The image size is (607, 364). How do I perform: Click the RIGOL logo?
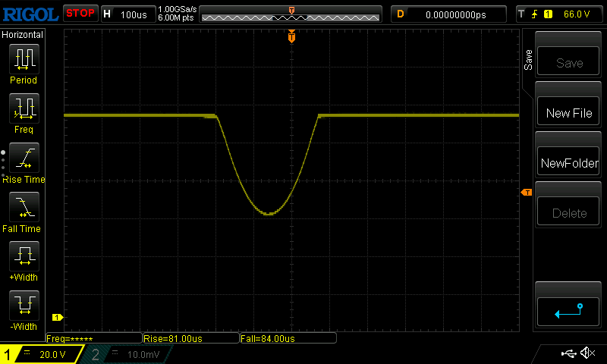coord(30,14)
